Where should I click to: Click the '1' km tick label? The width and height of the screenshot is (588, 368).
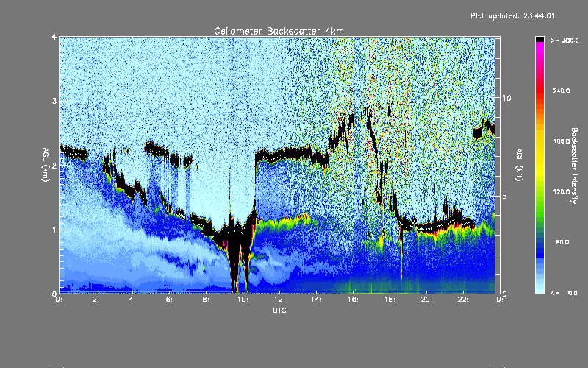[54, 230]
